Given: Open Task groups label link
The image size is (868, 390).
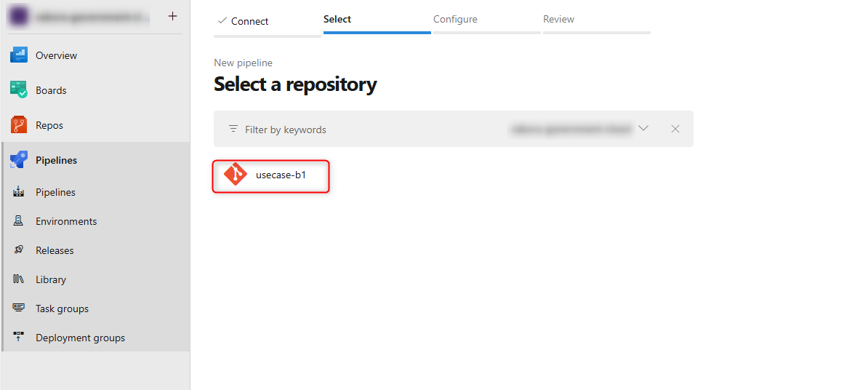Looking at the screenshot, I should pyautogui.click(x=62, y=309).
